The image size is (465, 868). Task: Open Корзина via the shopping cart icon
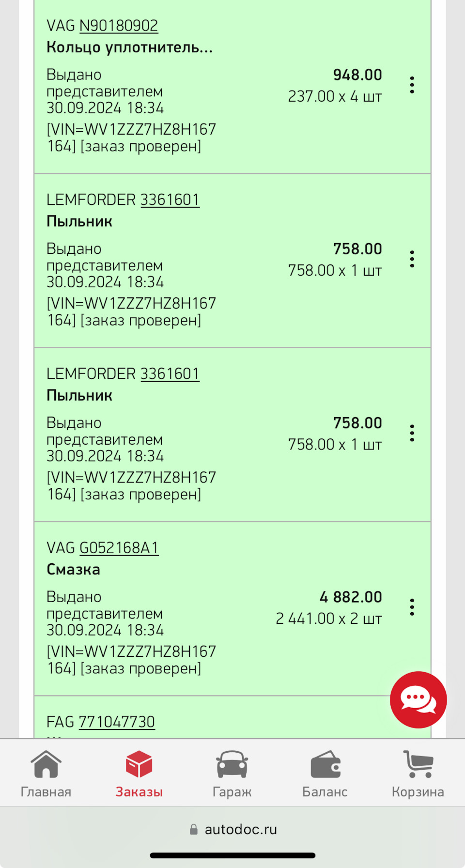click(x=418, y=764)
